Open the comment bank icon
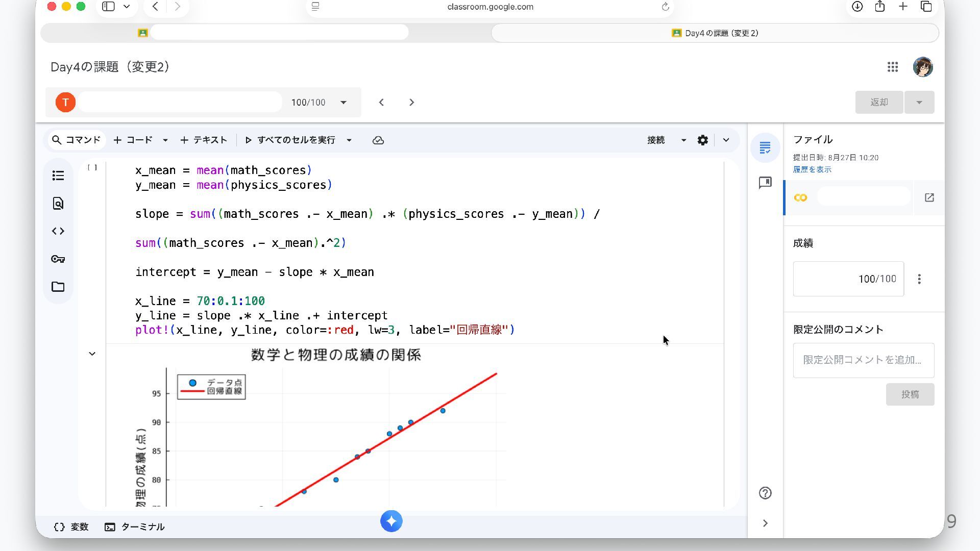 tap(765, 183)
